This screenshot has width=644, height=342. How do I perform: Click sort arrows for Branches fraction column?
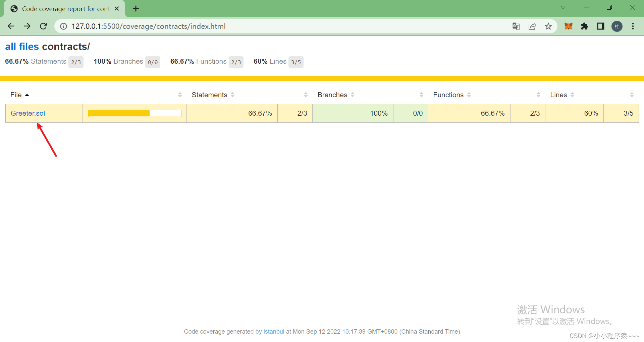click(x=421, y=95)
